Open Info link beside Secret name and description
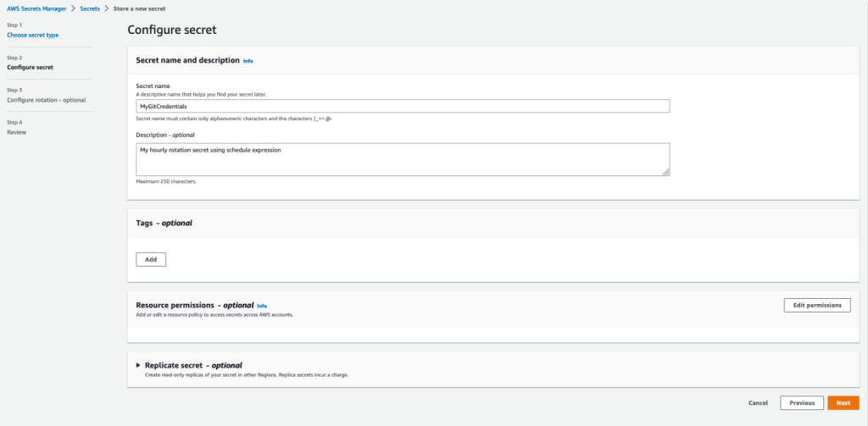Image resolution: width=868 pixels, height=426 pixels. tap(248, 61)
